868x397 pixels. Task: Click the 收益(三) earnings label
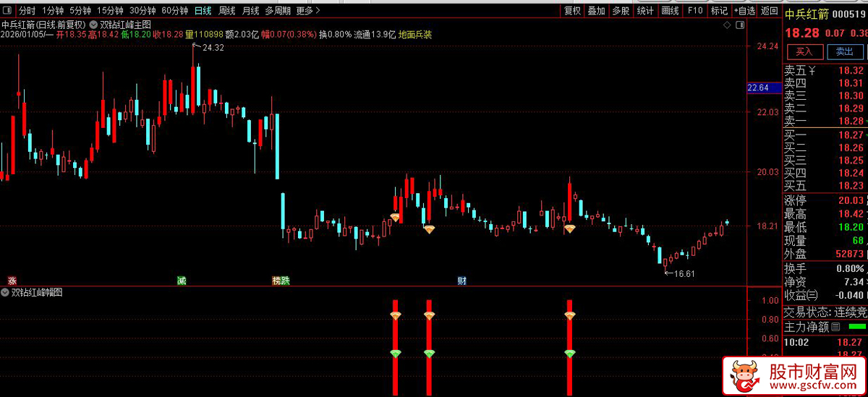click(x=801, y=295)
